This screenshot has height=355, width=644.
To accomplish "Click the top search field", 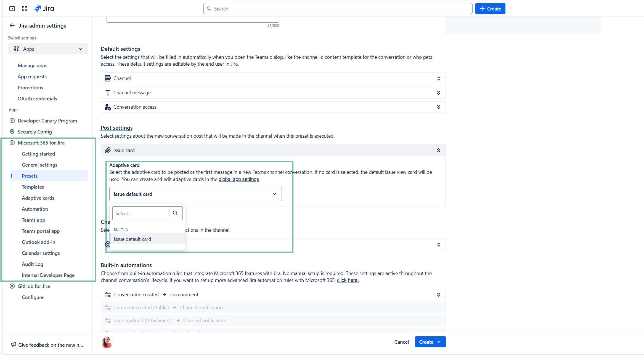I will (x=338, y=9).
